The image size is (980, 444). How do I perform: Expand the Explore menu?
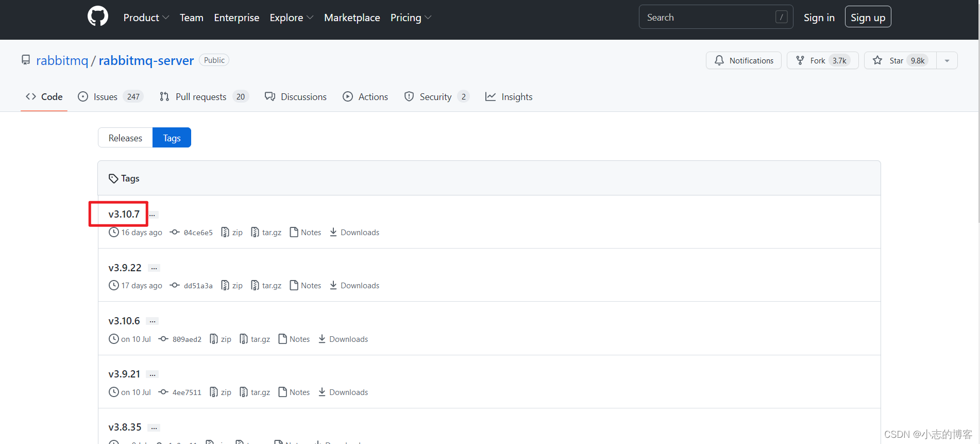292,18
